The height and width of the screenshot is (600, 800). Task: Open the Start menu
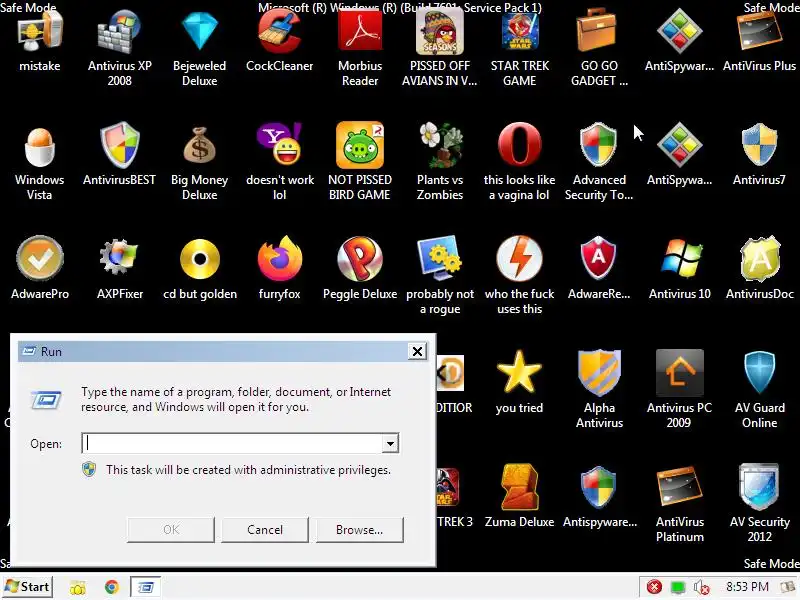pos(28,587)
